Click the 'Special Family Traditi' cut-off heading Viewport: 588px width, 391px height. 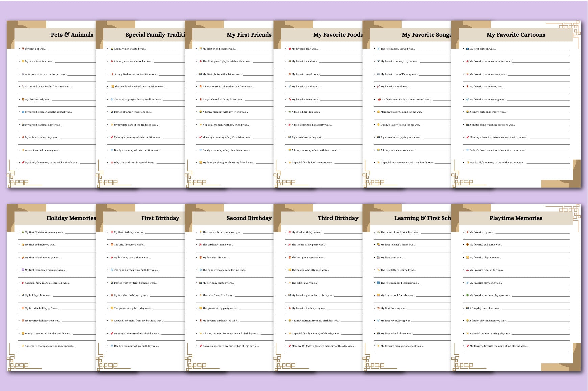coord(155,35)
